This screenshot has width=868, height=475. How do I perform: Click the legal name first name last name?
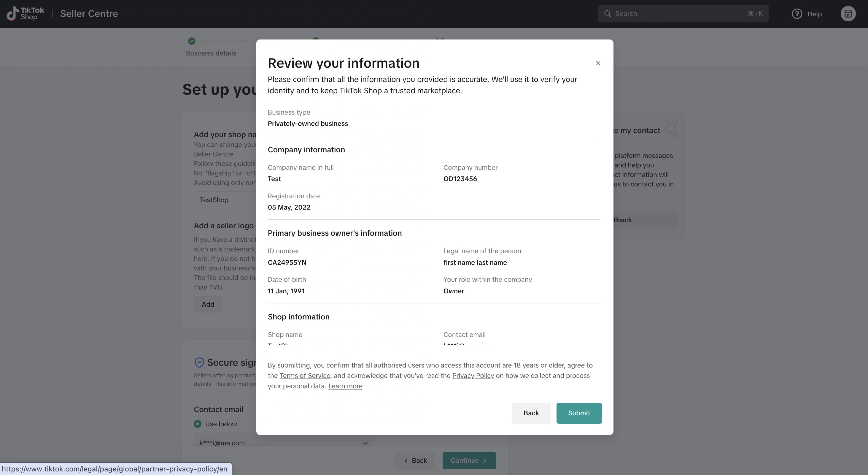pyautogui.click(x=475, y=263)
